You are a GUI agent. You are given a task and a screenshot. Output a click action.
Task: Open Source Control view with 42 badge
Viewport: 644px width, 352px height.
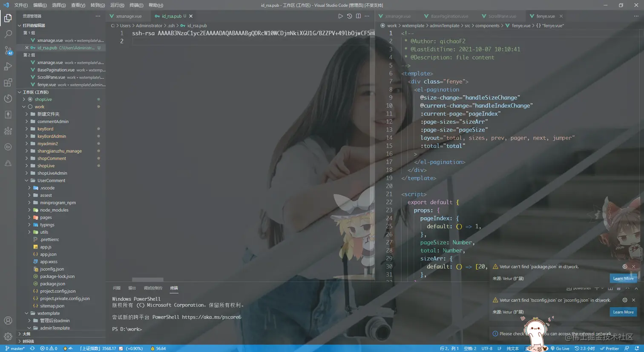click(8, 50)
